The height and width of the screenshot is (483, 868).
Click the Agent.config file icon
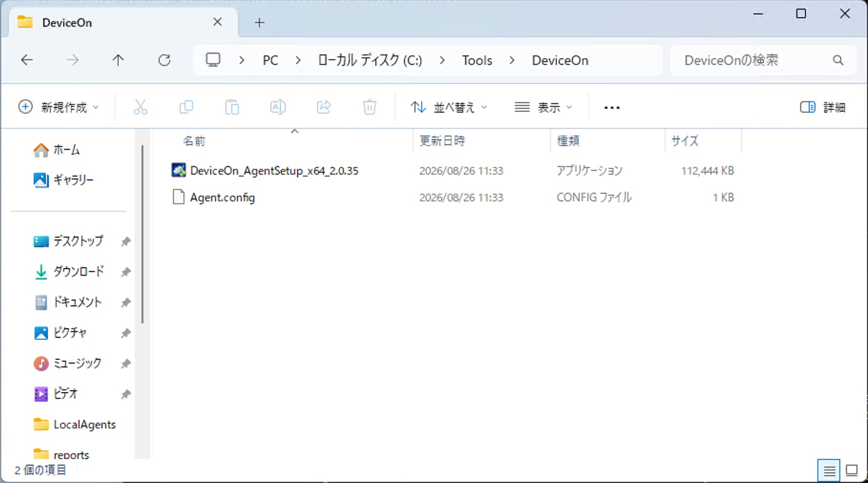tap(179, 197)
